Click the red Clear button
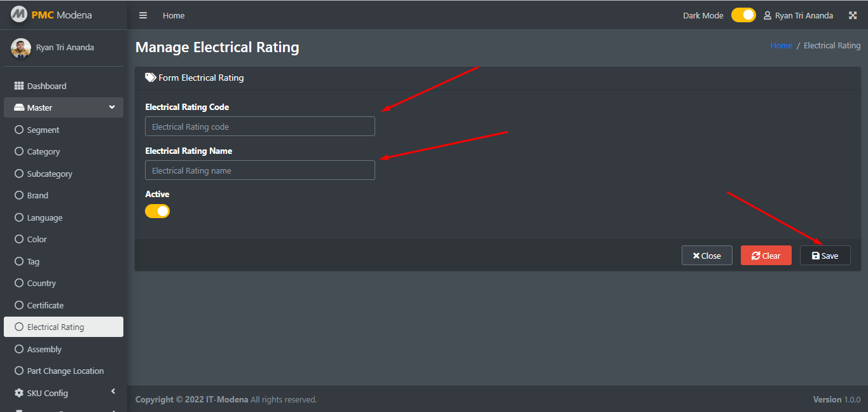Screen dimensions: 868x412 coord(766,256)
